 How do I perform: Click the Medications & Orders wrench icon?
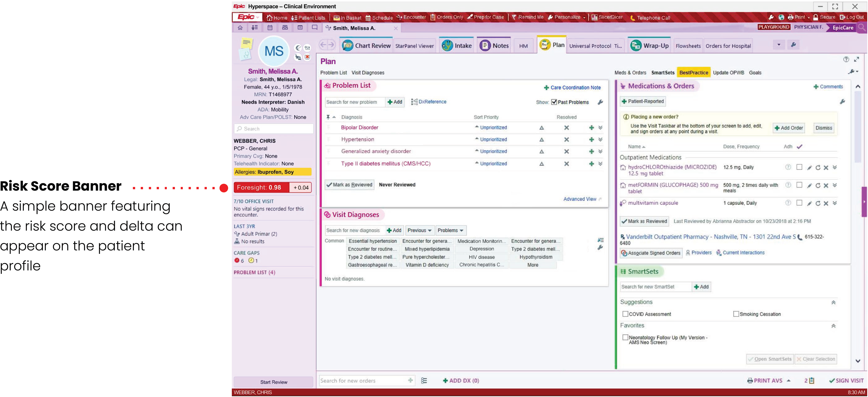pyautogui.click(x=842, y=101)
